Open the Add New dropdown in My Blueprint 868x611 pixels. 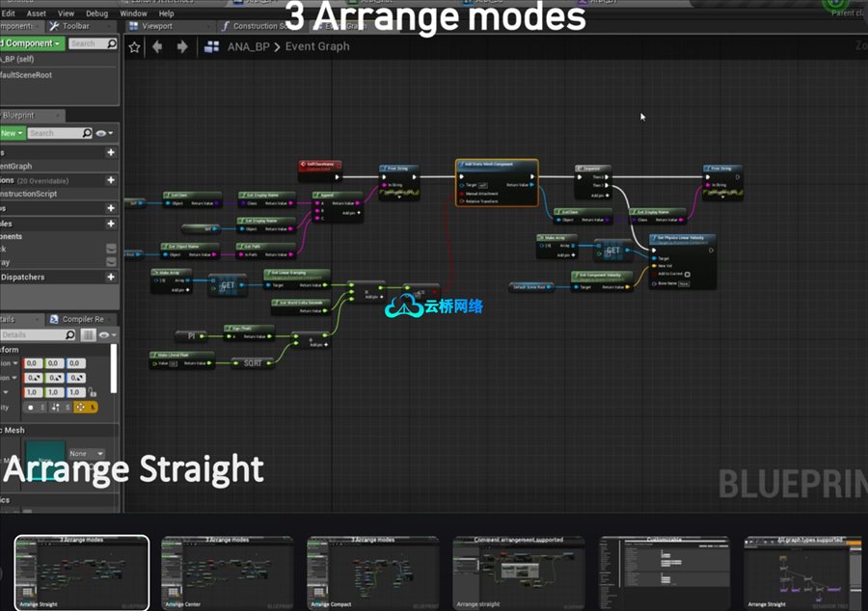pos(13,133)
